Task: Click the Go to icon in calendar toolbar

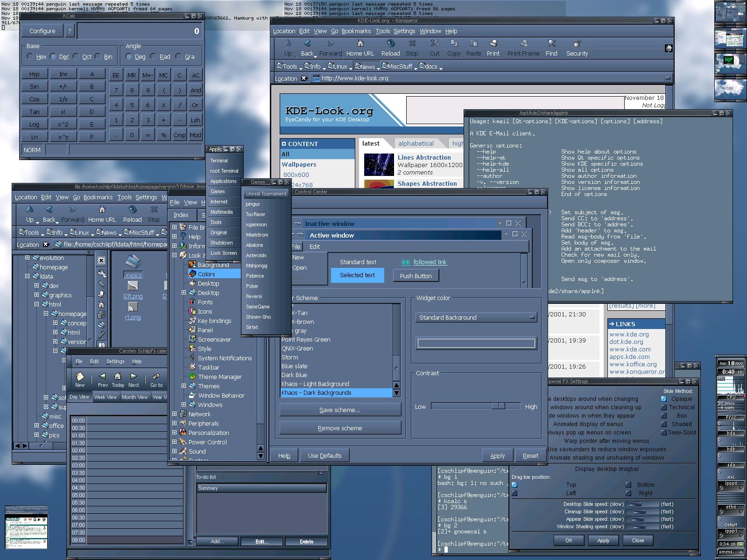Action: (x=156, y=376)
